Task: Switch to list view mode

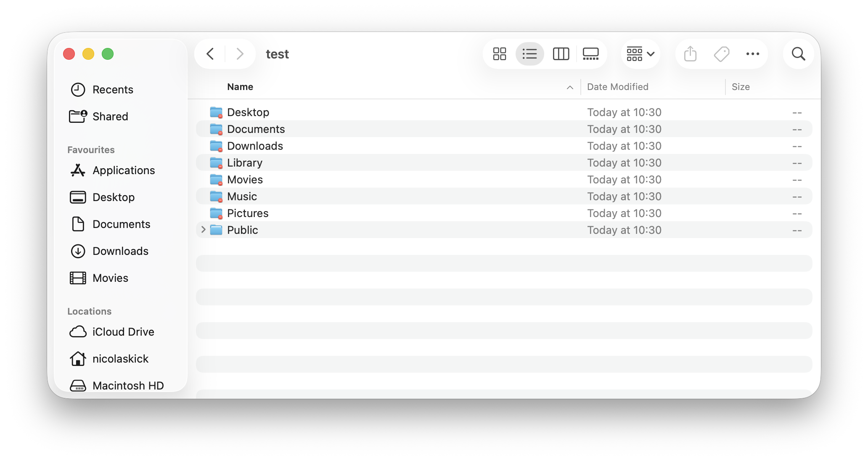Action: tap(529, 54)
